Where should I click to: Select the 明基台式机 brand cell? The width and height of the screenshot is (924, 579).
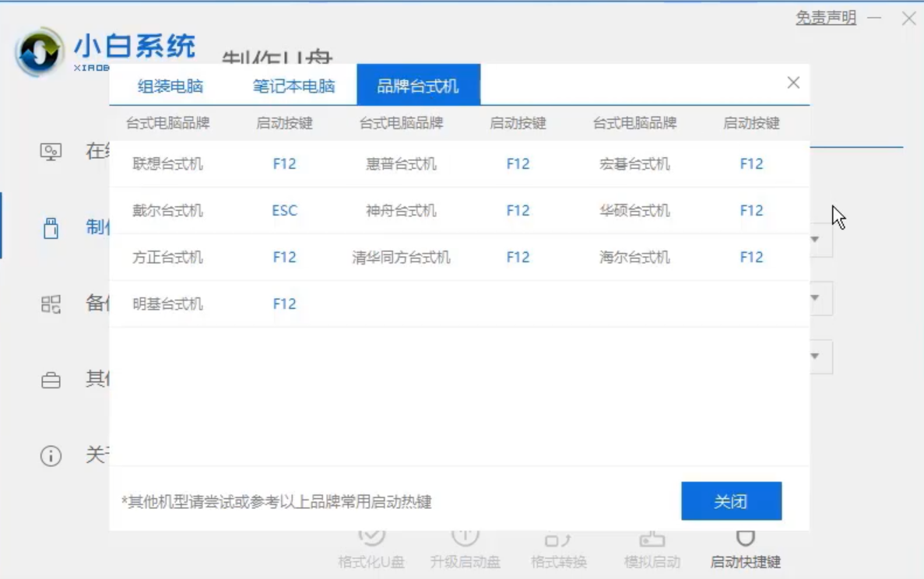(168, 304)
